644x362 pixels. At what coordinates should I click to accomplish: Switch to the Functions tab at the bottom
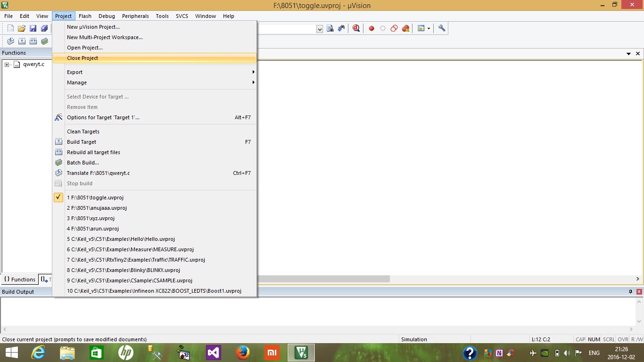point(19,279)
